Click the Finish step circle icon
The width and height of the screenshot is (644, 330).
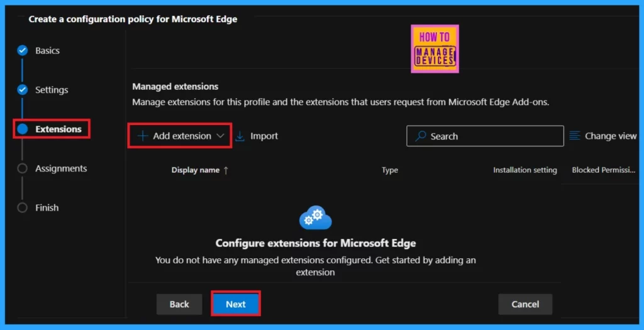[x=22, y=207]
